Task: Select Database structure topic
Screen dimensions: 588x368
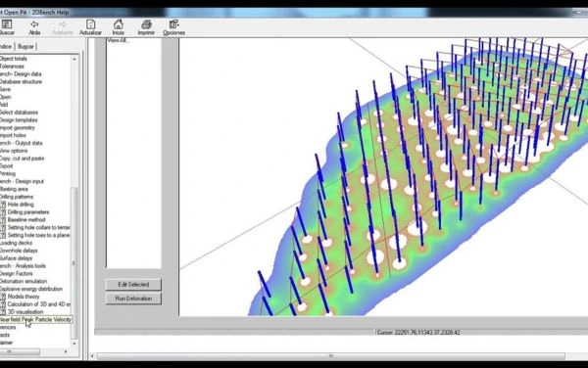Action: [21, 81]
